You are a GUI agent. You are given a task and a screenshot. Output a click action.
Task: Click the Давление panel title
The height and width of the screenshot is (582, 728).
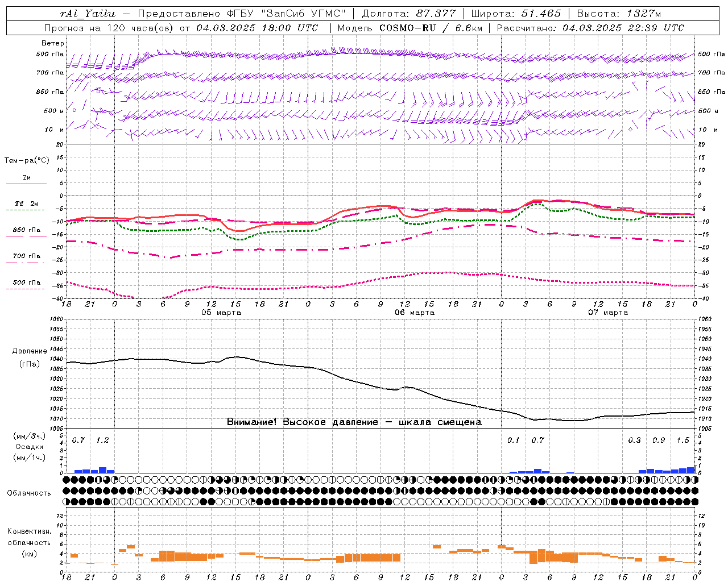coord(30,351)
